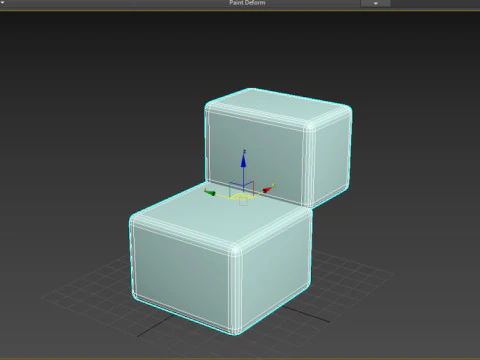Select the green Y-axis gizmo arrow

coord(210,193)
